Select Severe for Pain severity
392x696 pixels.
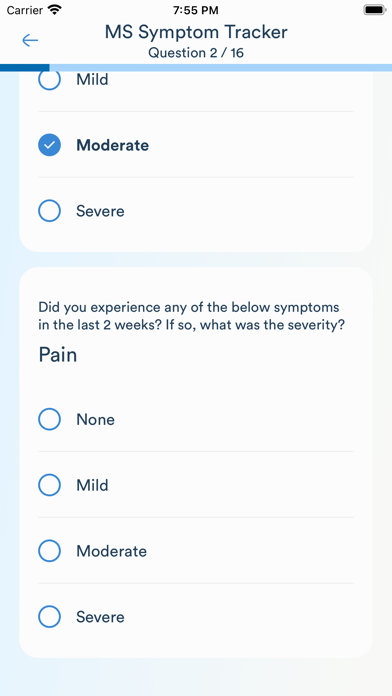[x=196, y=616]
